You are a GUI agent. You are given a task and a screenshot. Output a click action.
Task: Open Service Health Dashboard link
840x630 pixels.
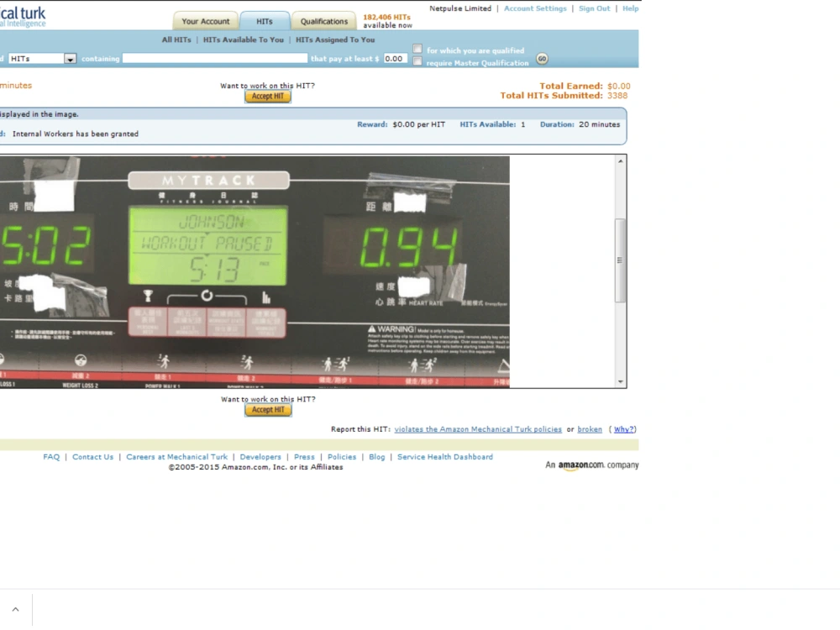[x=444, y=457]
